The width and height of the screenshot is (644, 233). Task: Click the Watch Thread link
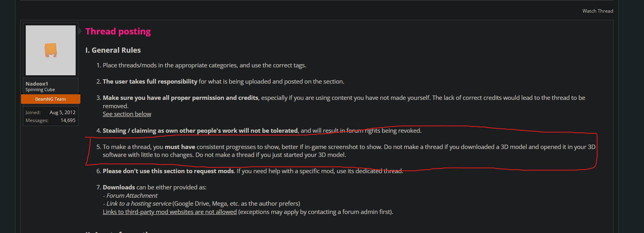598,11
